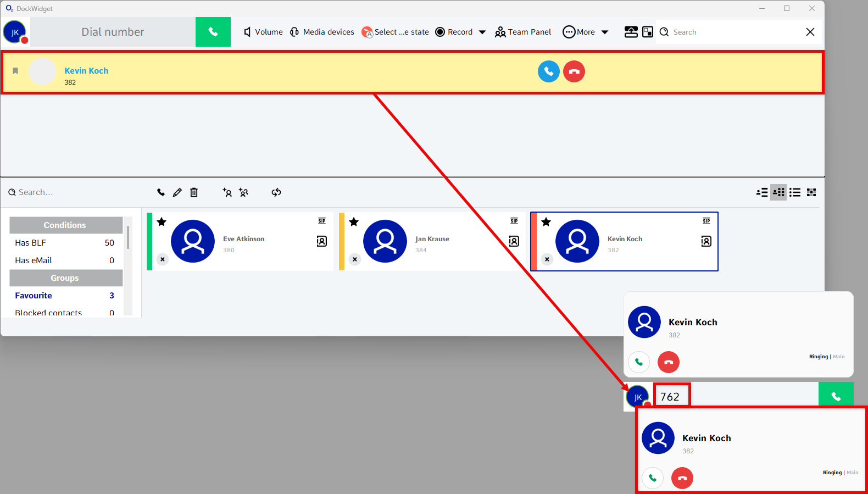Screen dimensions: 868x494
Task: Open the Team Panel
Action: [523, 32]
